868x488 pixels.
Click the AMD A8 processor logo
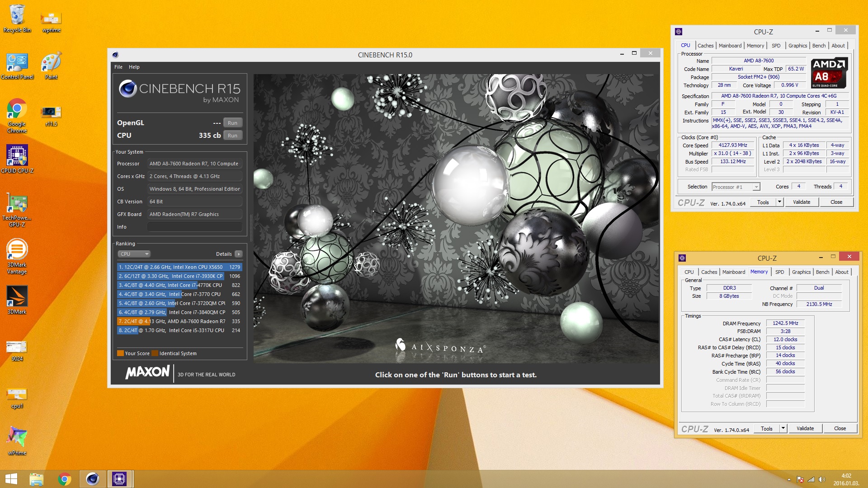[x=829, y=73]
